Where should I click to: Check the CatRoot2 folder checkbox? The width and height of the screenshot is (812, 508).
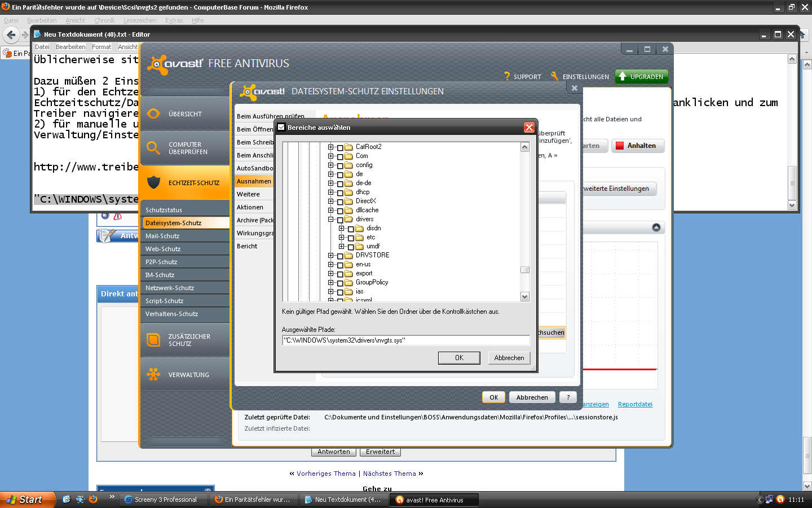(x=340, y=148)
